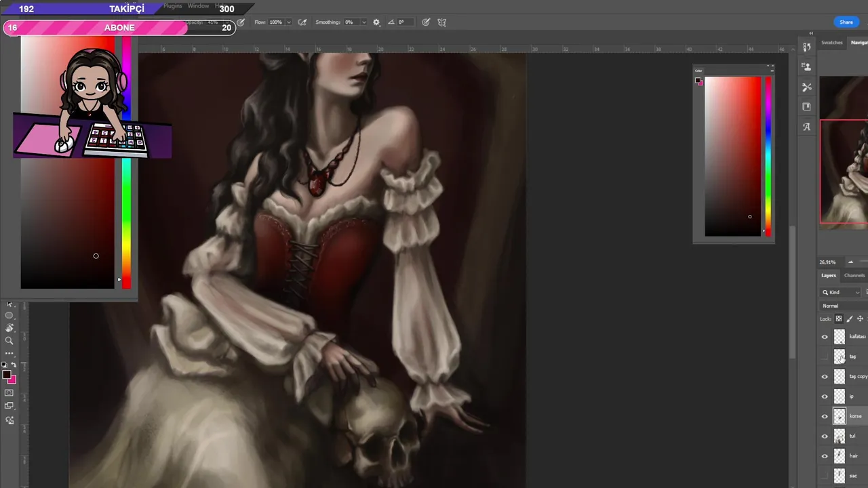
Task: Enable airbrush-style build-up icon
Action: point(302,22)
